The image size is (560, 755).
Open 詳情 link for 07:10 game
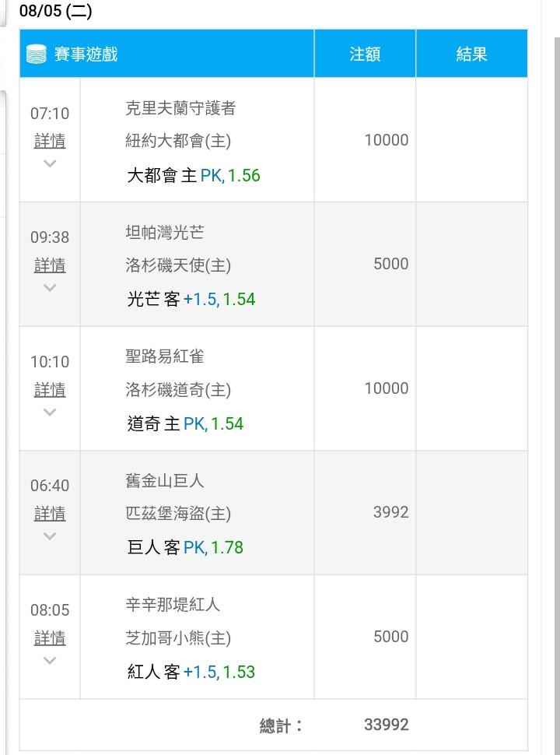50,141
